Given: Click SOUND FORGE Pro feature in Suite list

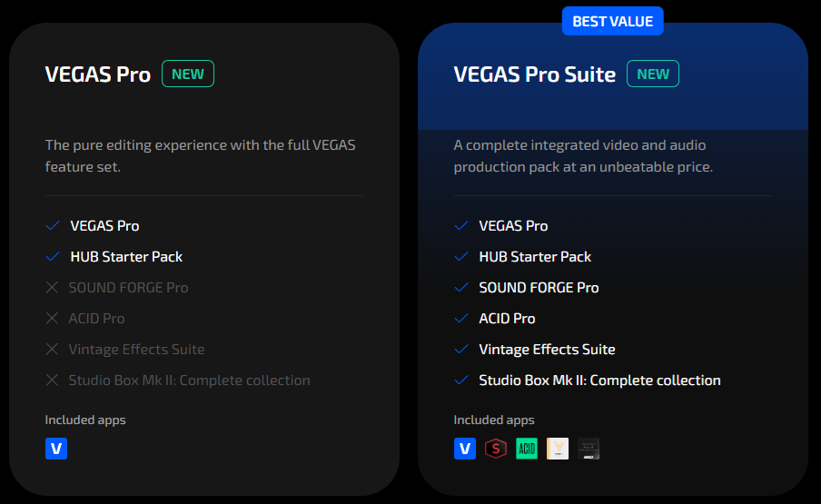Looking at the screenshot, I should point(539,288).
